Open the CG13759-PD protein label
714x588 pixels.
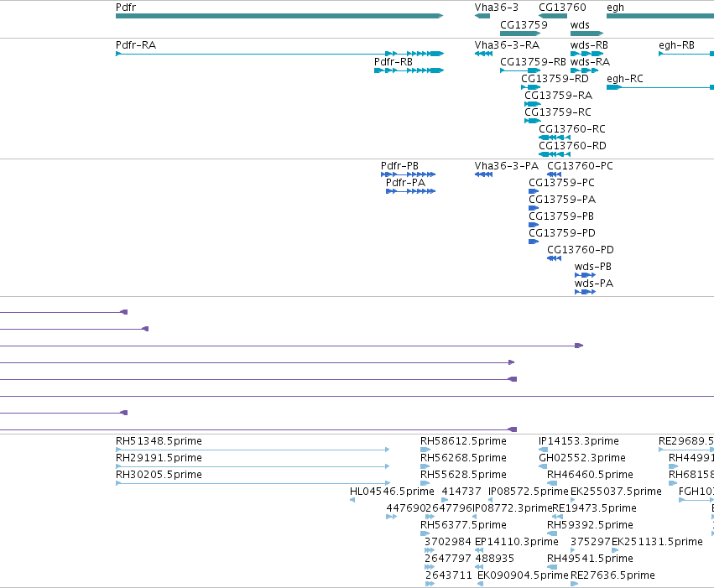coord(562,233)
